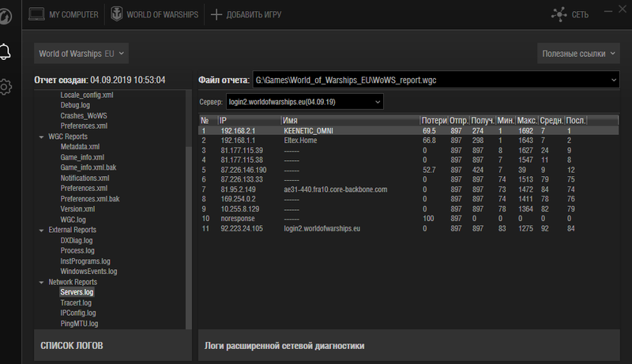Click the My Computer monitor icon
Image resolution: width=632 pixels, height=364 pixels.
[x=36, y=14]
